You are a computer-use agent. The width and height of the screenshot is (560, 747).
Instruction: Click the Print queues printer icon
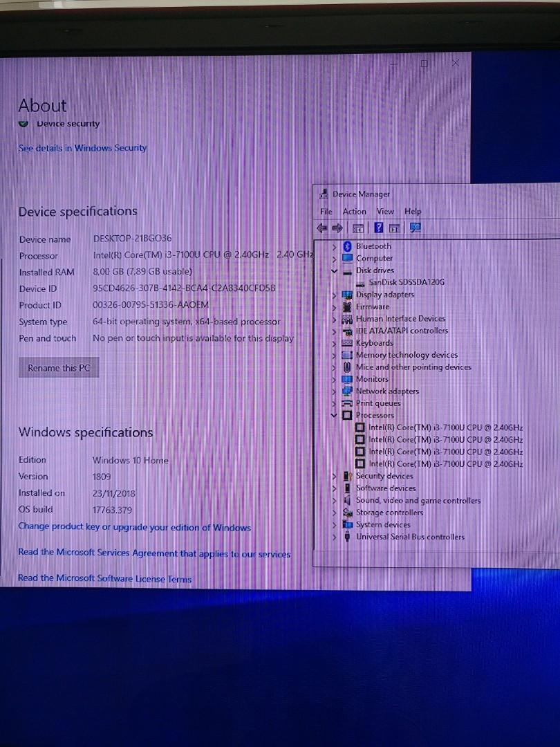pos(347,403)
